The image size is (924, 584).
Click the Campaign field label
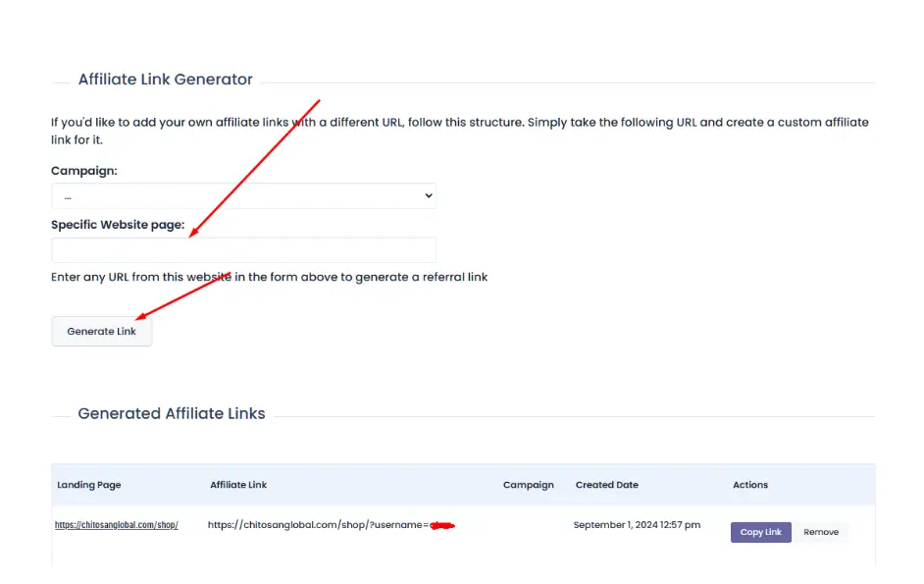click(84, 171)
